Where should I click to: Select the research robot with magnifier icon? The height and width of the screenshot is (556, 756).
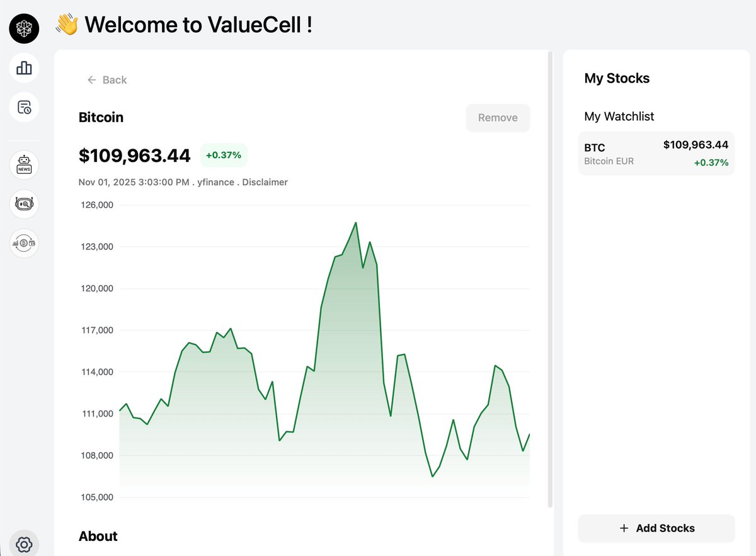pyautogui.click(x=23, y=204)
